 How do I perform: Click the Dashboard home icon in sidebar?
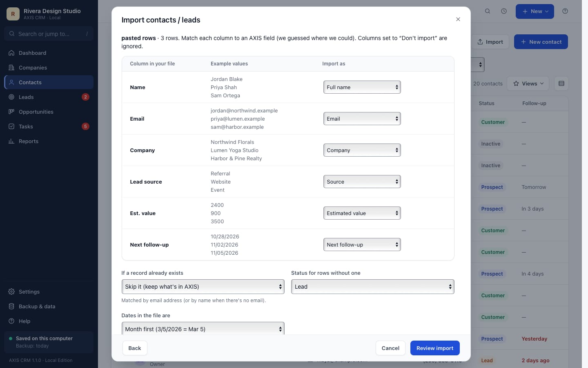pyautogui.click(x=11, y=53)
